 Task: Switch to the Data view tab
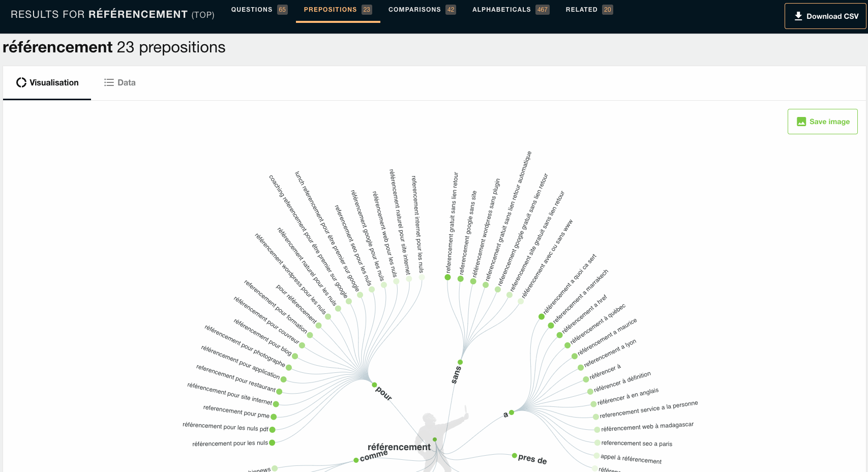[x=120, y=82]
